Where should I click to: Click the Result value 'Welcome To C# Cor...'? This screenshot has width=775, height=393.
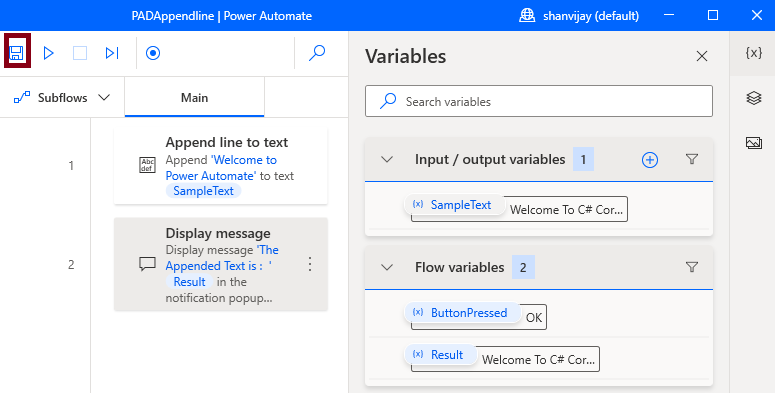[x=538, y=359]
